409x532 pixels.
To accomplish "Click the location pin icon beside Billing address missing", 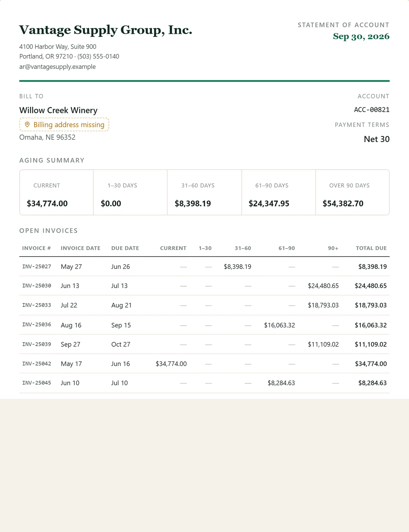I will pos(27,125).
